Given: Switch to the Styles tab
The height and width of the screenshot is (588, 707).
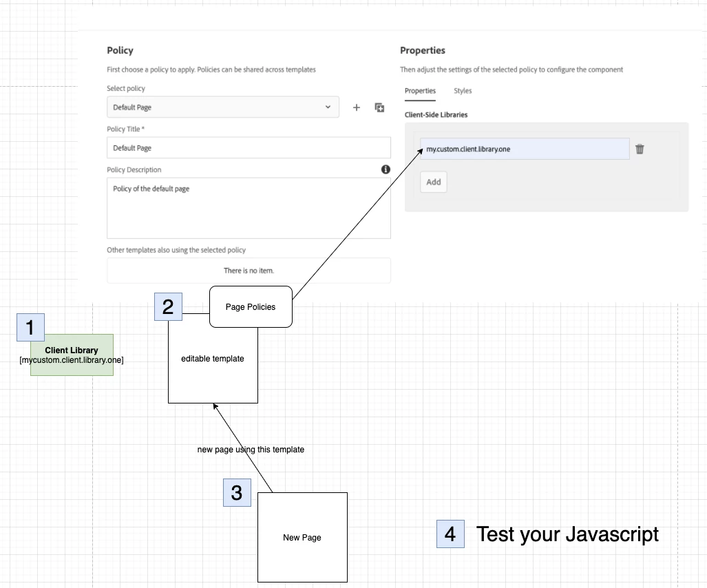Looking at the screenshot, I should [463, 91].
